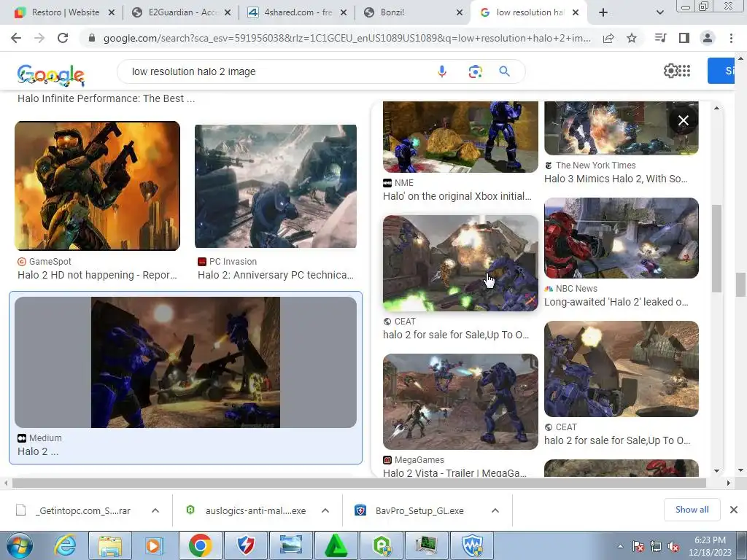Click the taskbar clock 6:23 PM
This screenshot has width=747, height=560.
(709, 545)
